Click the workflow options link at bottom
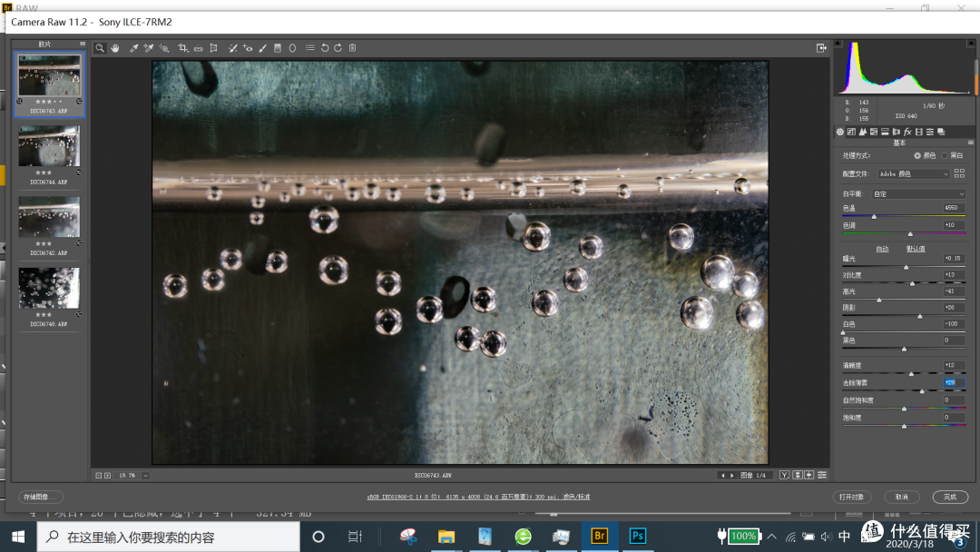 pyautogui.click(x=478, y=497)
